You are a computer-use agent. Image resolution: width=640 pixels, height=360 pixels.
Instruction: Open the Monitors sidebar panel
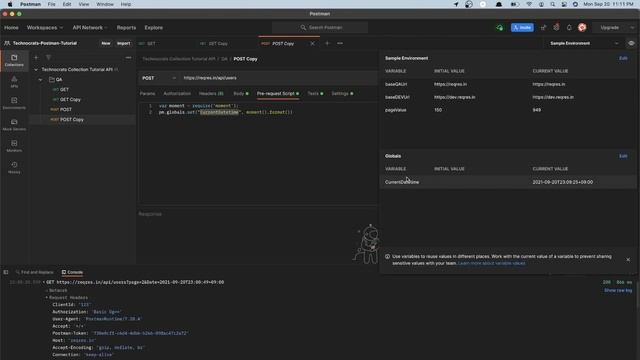pyautogui.click(x=14, y=146)
